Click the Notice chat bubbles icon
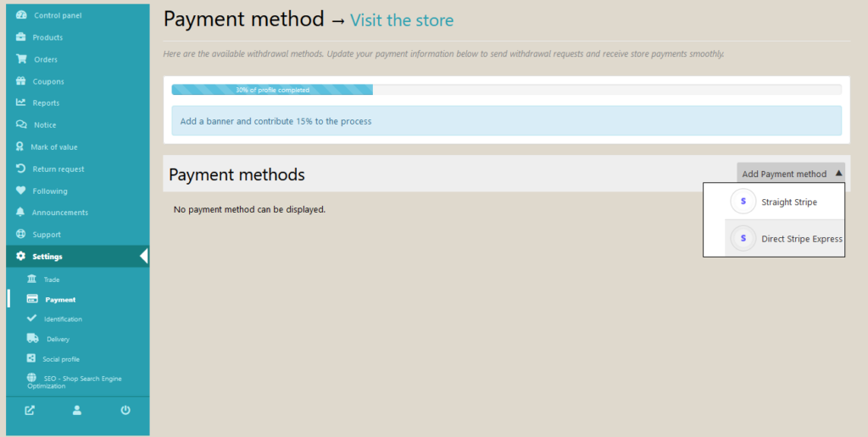Screen dimensions: 868x437 coord(21,124)
